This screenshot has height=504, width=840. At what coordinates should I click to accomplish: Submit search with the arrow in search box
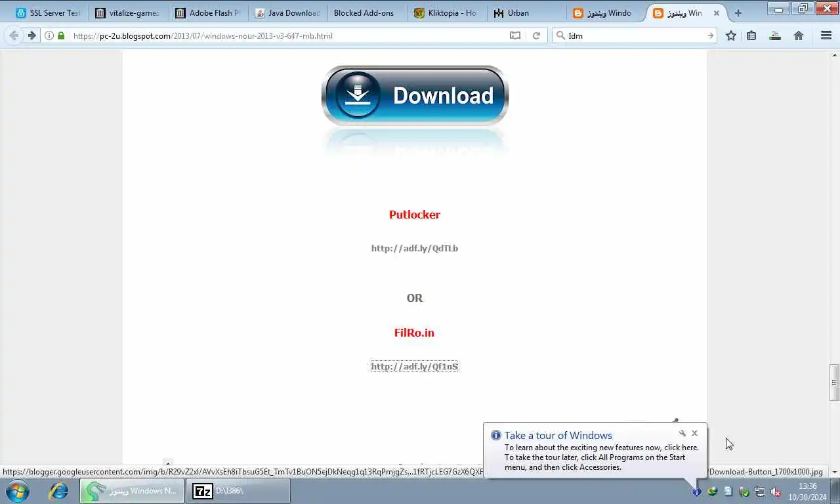point(710,35)
